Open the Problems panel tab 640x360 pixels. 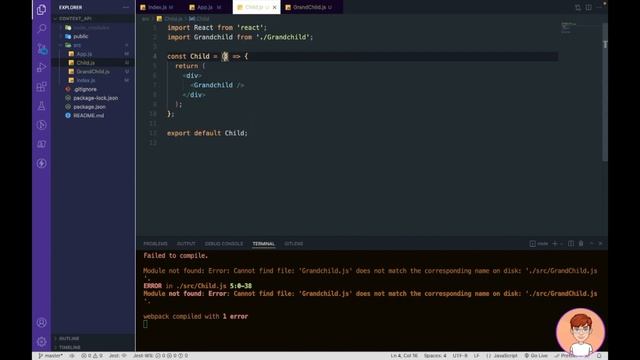(x=155, y=244)
